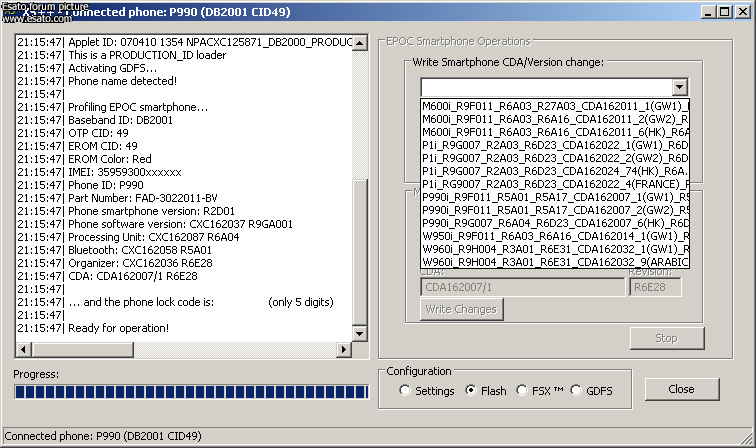Click the 'OTP CID: 49' log line
Viewport: 756px width, 448px height.
point(73,133)
